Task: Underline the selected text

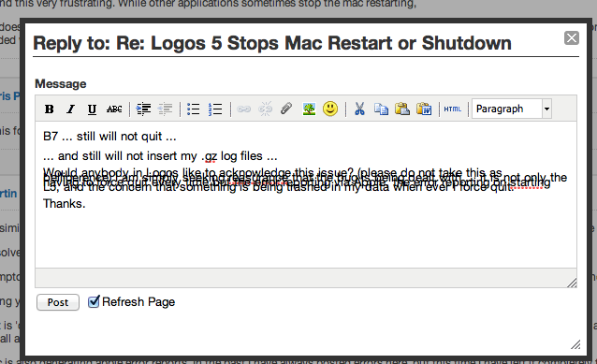Action: click(x=92, y=109)
